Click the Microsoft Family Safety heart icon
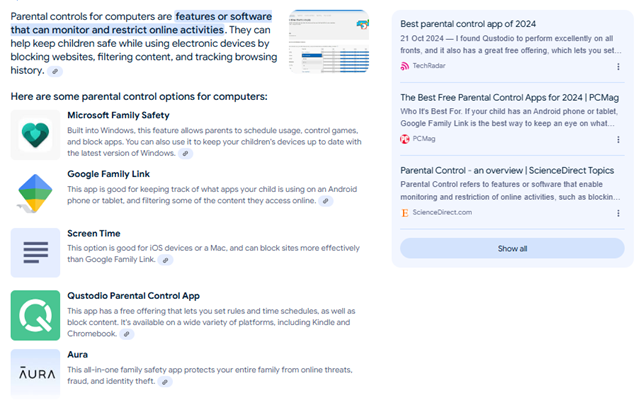636x405 pixels. (35, 135)
